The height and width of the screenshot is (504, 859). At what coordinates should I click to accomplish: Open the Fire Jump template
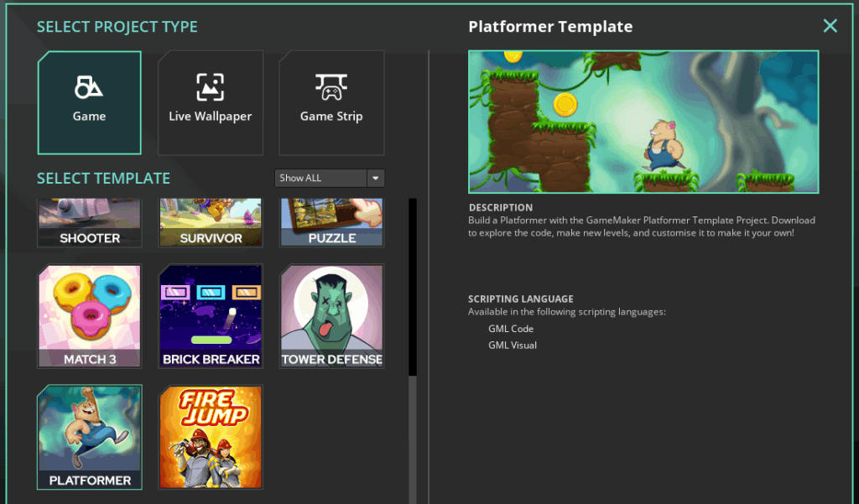211,437
